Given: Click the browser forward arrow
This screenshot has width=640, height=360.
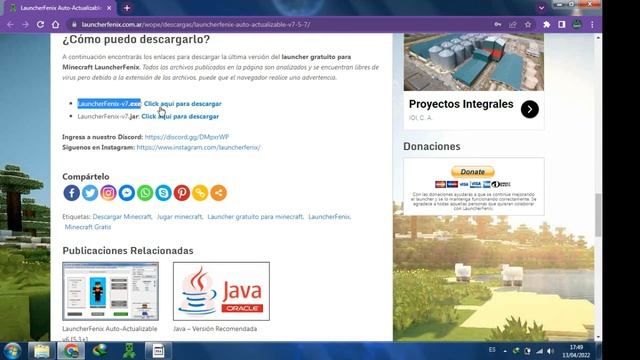Looking at the screenshot, I should [x=25, y=24].
